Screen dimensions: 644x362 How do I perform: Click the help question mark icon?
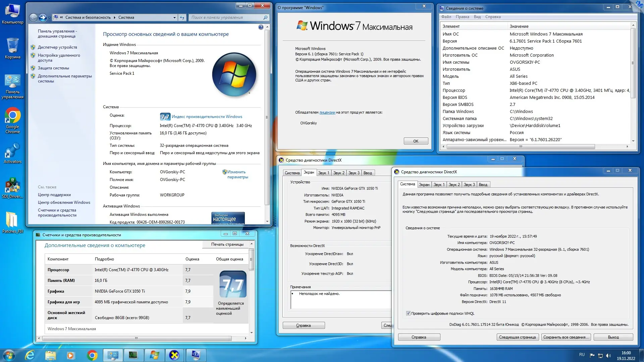click(x=261, y=27)
